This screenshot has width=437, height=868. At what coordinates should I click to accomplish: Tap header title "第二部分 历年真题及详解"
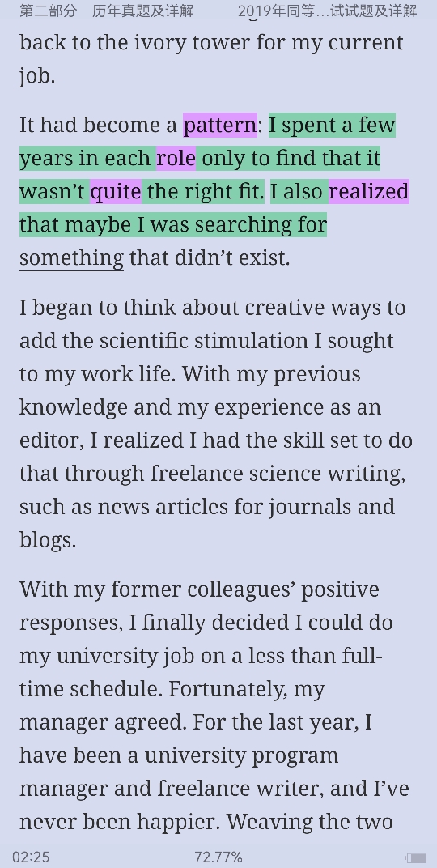click(x=107, y=11)
